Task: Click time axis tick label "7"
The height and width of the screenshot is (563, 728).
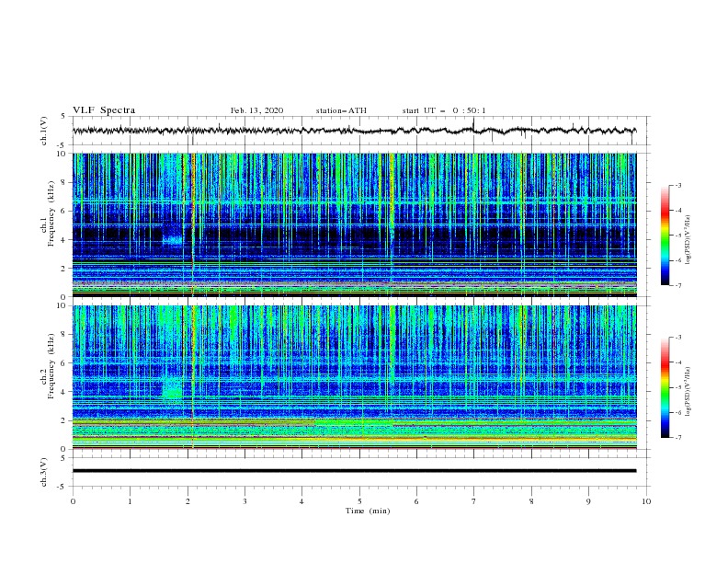Action: [x=473, y=501]
